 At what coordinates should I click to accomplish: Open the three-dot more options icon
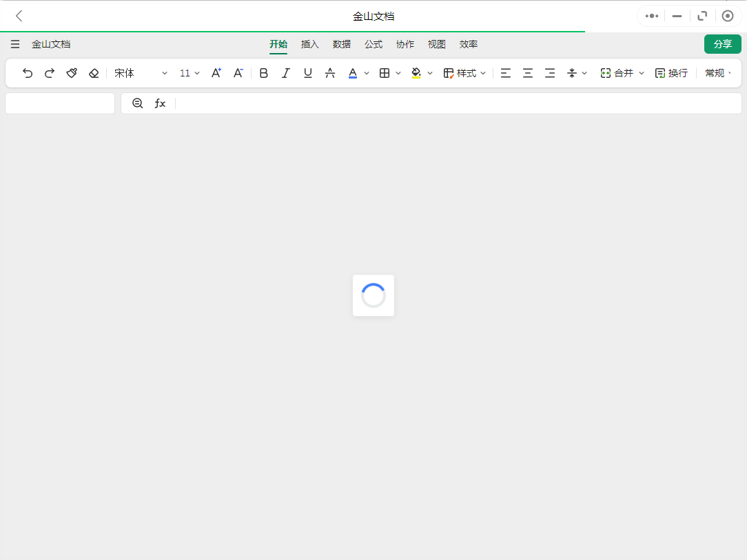pyautogui.click(x=652, y=17)
